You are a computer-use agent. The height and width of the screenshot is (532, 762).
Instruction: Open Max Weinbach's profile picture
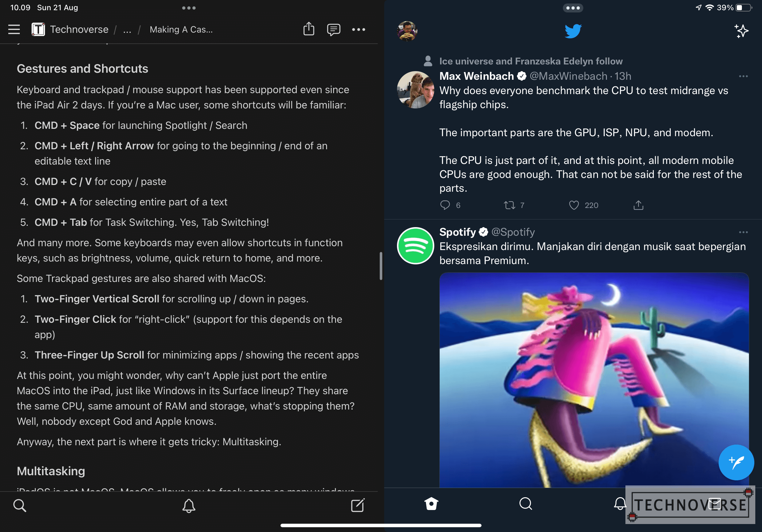click(x=415, y=90)
